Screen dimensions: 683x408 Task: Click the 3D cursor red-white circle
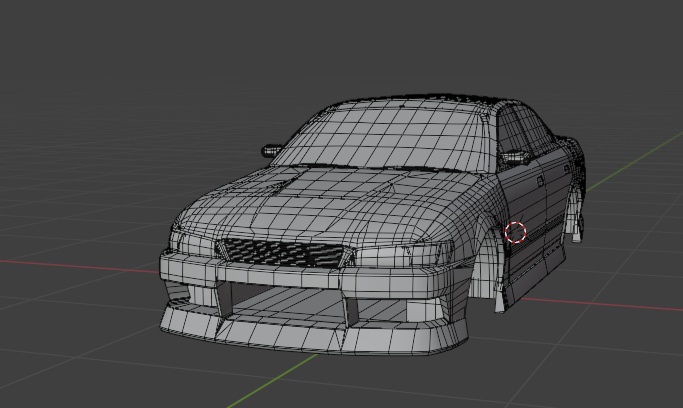516,232
